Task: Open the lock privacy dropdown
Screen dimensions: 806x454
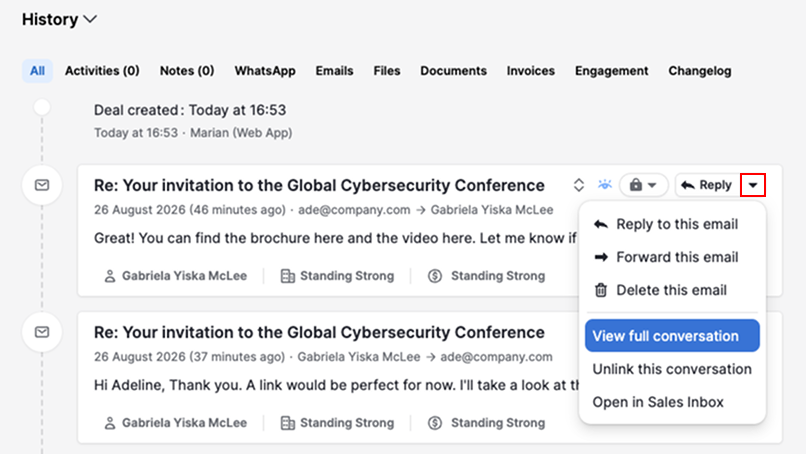Action: click(644, 185)
